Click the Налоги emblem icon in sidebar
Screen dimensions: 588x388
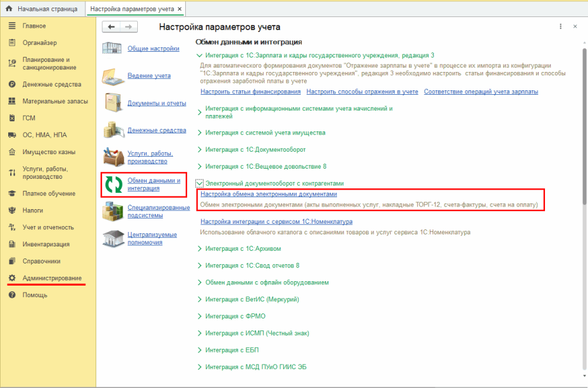[x=12, y=210]
